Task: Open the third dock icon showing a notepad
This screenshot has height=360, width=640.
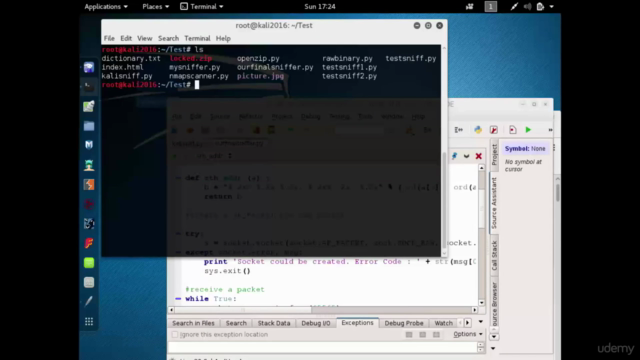Action: pos(89,106)
